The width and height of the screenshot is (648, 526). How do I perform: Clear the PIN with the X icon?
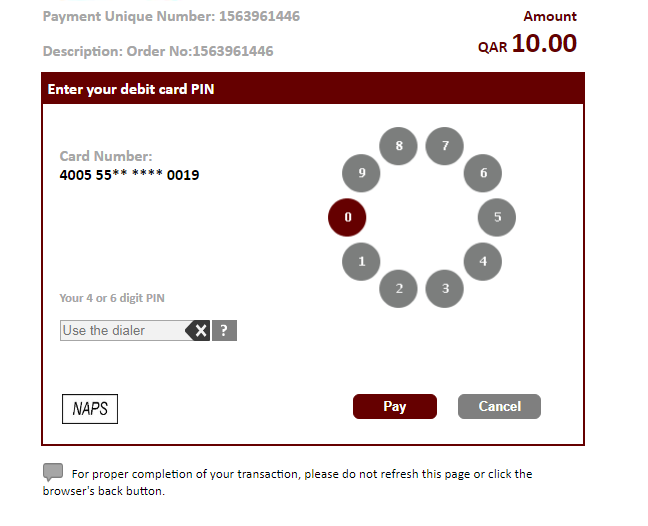click(x=199, y=331)
